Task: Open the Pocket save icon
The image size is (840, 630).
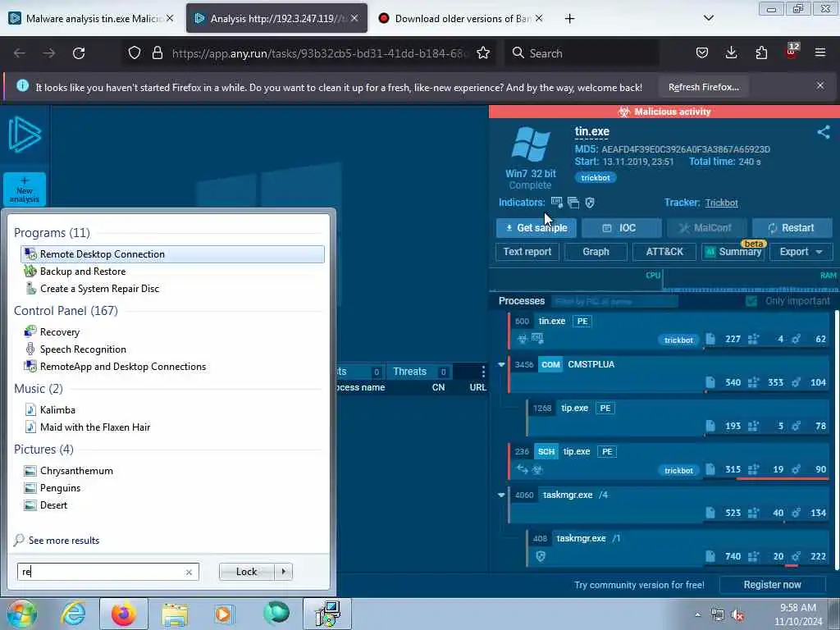Action: pos(702,52)
